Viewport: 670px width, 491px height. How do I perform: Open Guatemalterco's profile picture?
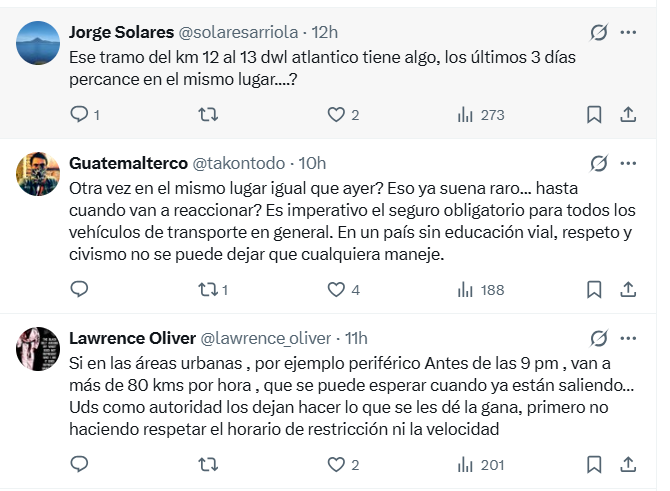pos(38,175)
